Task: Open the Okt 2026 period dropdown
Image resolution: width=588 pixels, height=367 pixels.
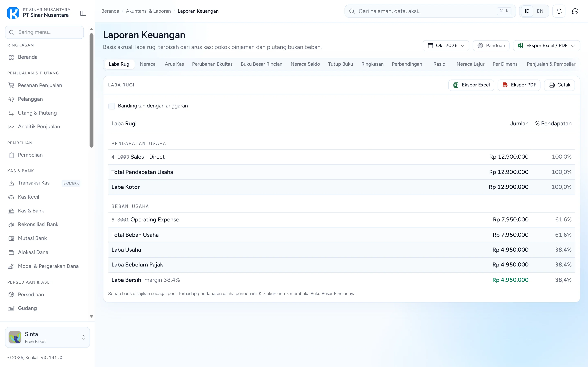Action: click(x=446, y=46)
